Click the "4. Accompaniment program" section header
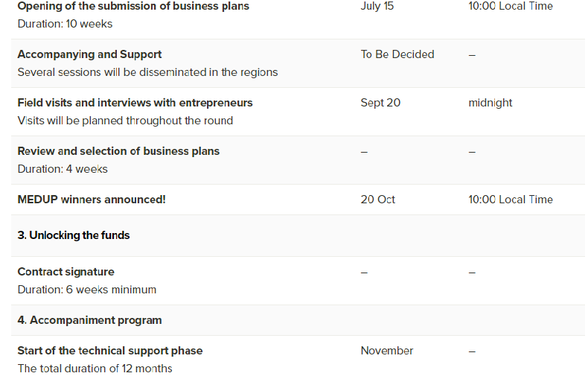 (x=89, y=320)
